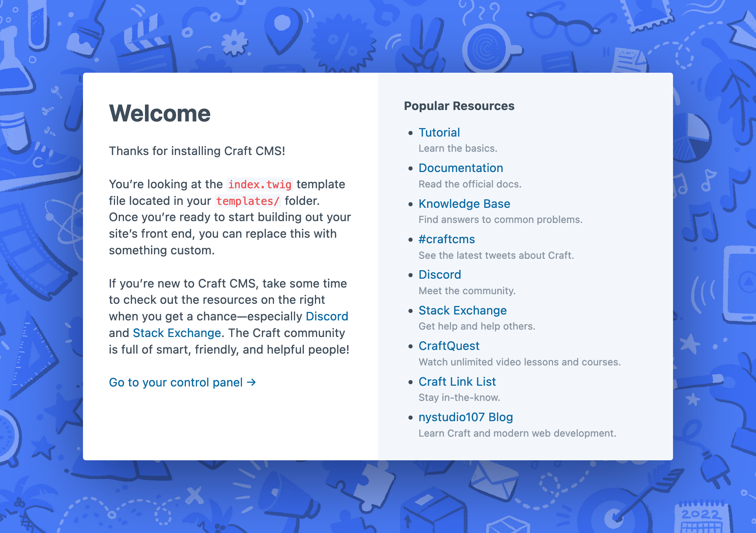Read the nystudio107 Blog
756x533 pixels.
[465, 417]
